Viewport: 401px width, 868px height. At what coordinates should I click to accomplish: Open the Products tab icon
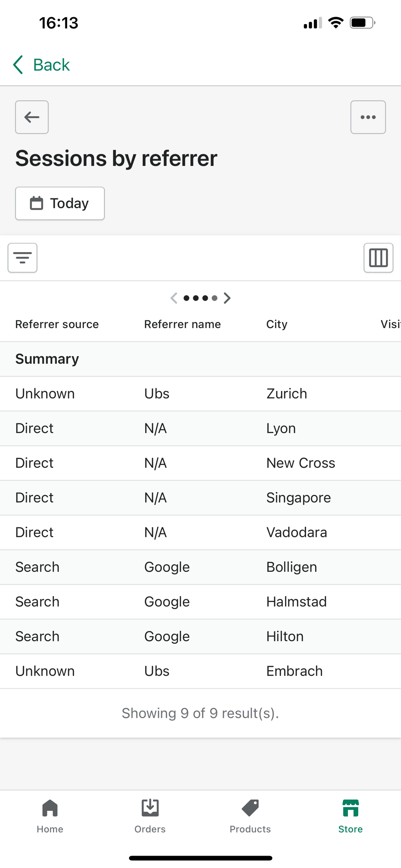[x=250, y=808]
